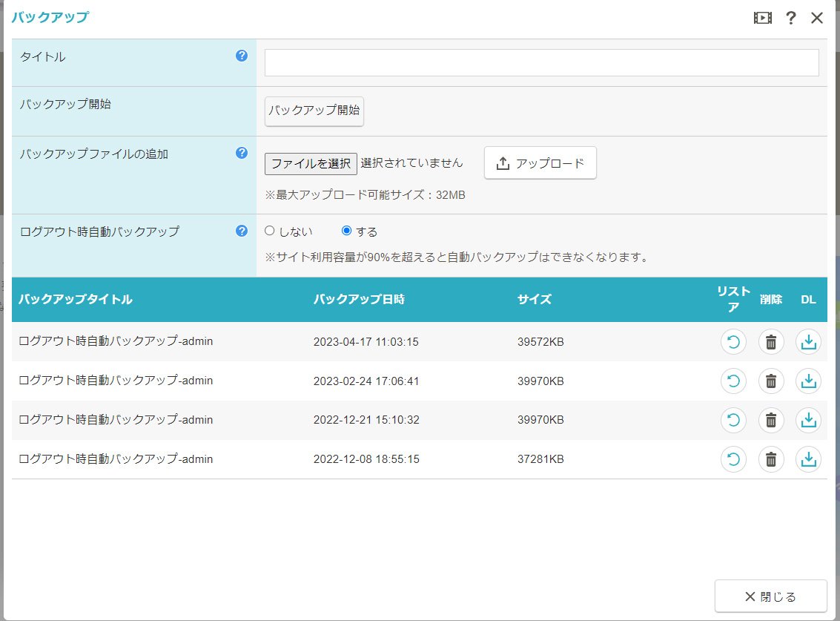Click the 削除 column header

pos(771,299)
